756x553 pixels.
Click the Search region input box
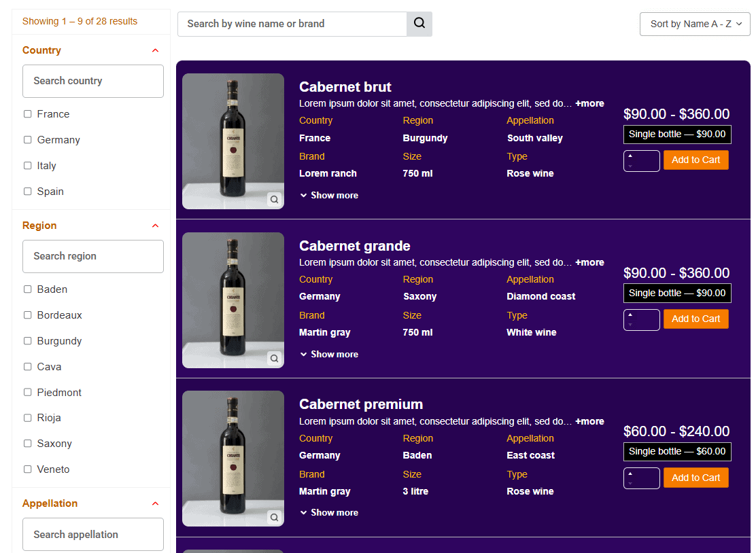tap(93, 256)
